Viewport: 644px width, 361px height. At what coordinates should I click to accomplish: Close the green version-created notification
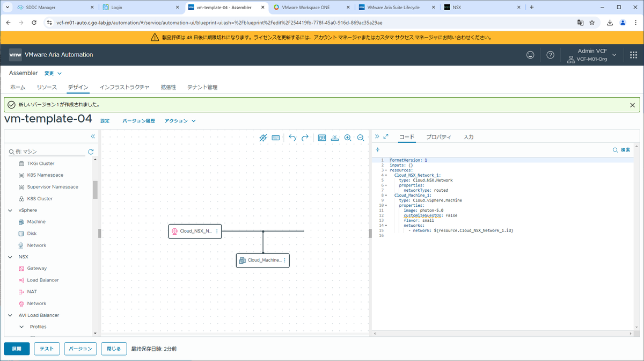point(632,105)
